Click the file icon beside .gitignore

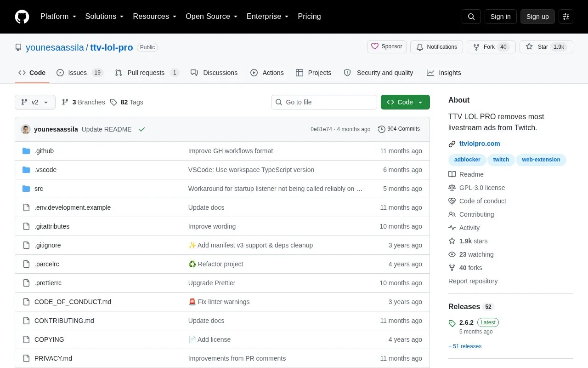click(26, 245)
